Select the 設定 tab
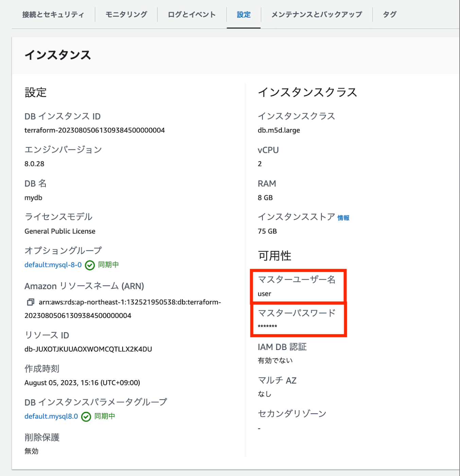This screenshot has height=476, width=460. (x=244, y=15)
